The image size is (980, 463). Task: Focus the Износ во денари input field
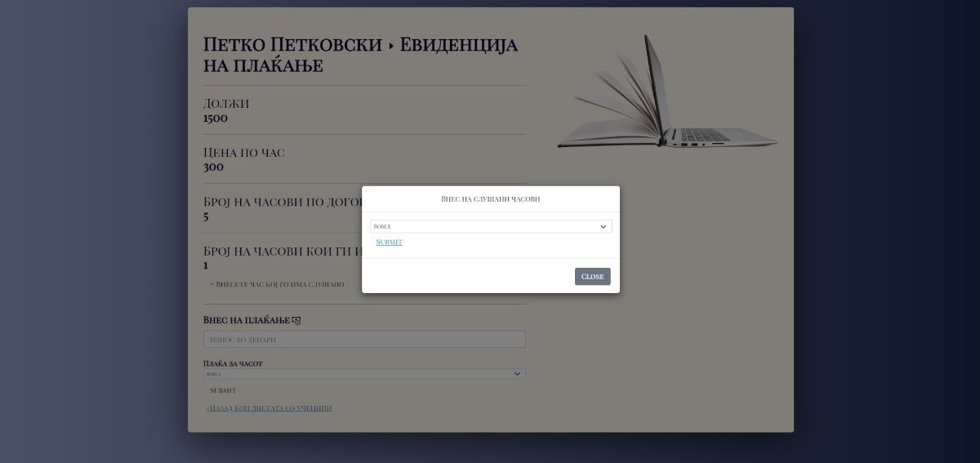tap(364, 339)
